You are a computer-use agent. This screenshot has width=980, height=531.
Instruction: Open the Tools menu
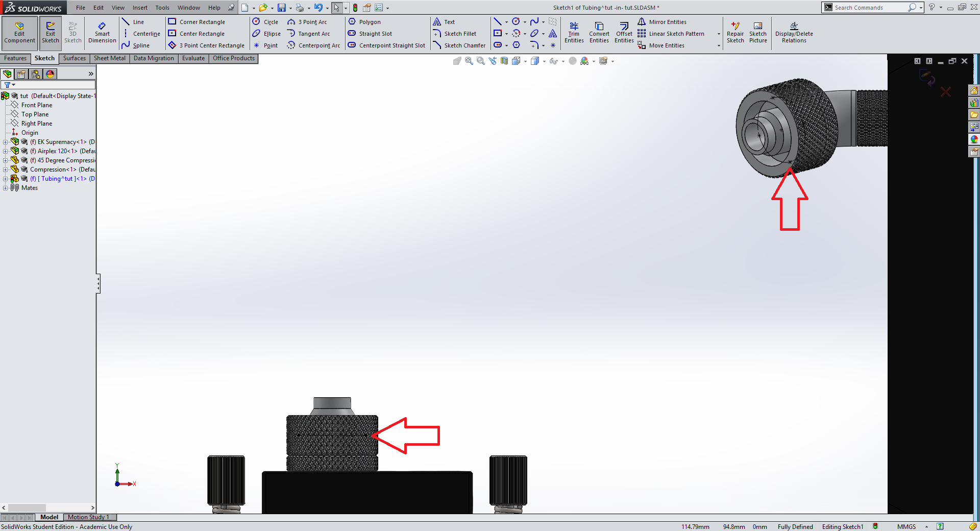point(162,8)
